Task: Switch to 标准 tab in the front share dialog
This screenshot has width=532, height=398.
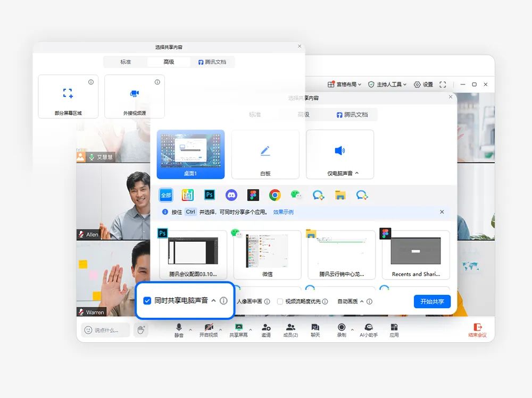Action: pyautogui.click(x=255, y=115)
